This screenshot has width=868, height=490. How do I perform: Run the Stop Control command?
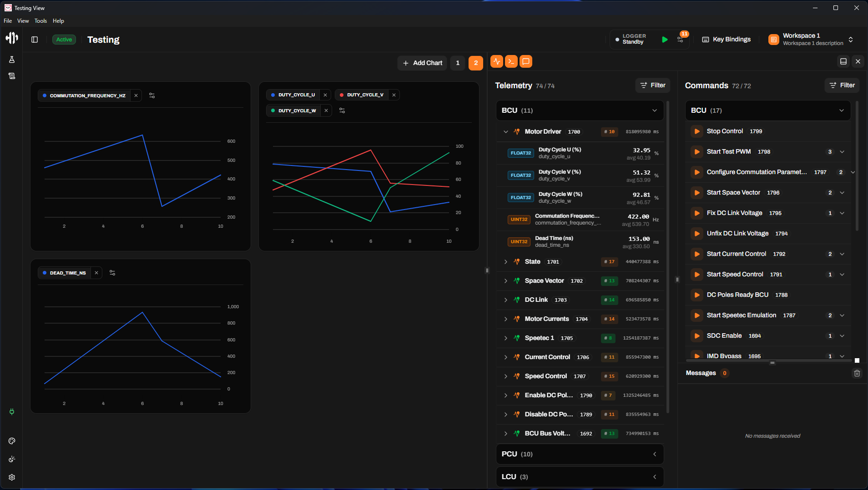point(696,131)
